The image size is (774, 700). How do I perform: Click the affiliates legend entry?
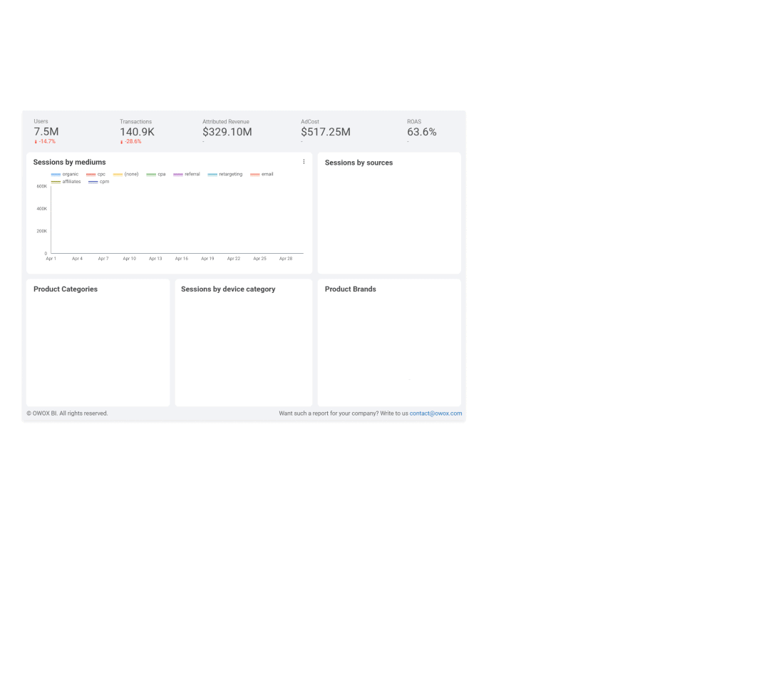(x=66, y=182)
